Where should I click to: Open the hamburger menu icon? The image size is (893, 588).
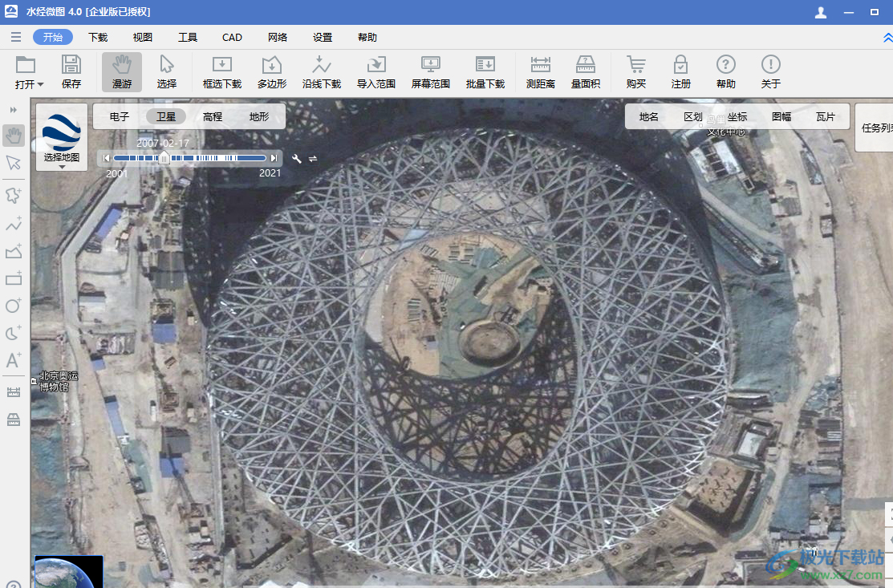point(16,37)
